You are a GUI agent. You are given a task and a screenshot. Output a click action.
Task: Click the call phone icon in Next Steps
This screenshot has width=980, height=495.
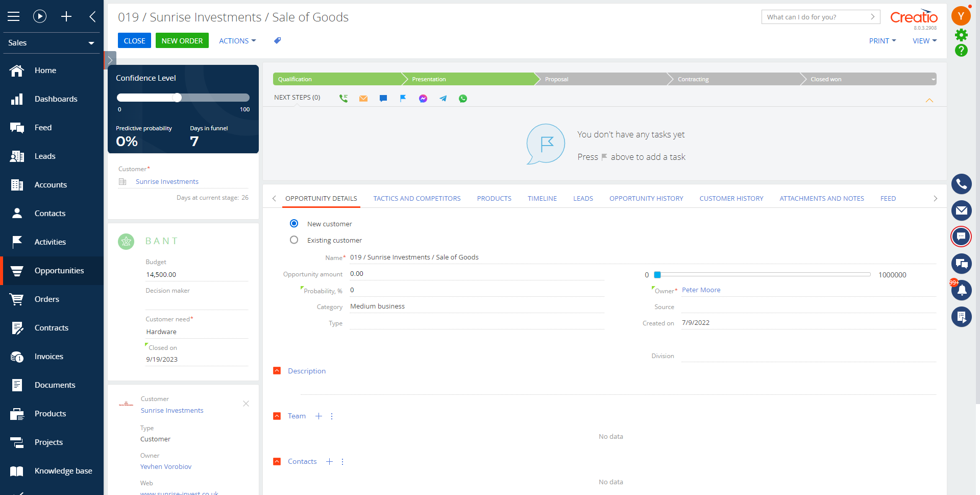344,99
